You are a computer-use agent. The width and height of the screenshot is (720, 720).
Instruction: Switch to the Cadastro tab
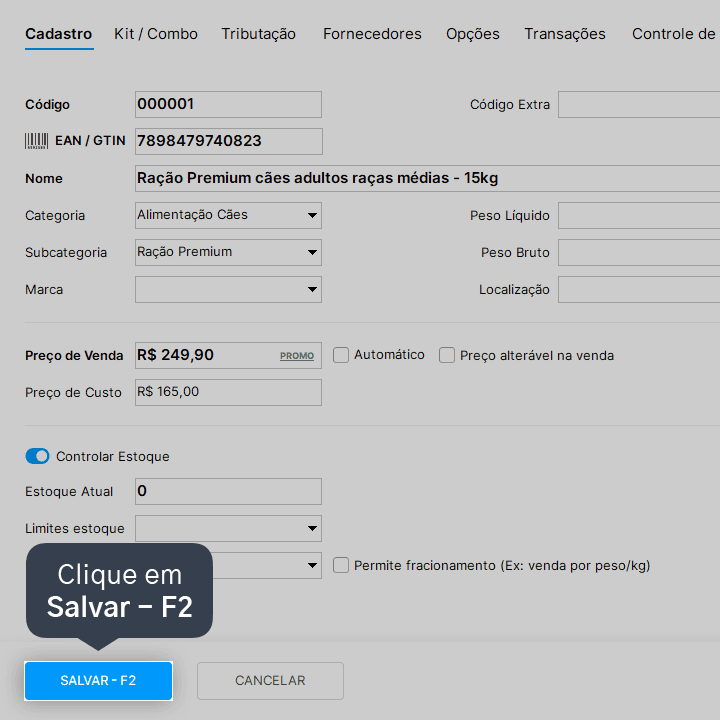[x=59, y=34]
